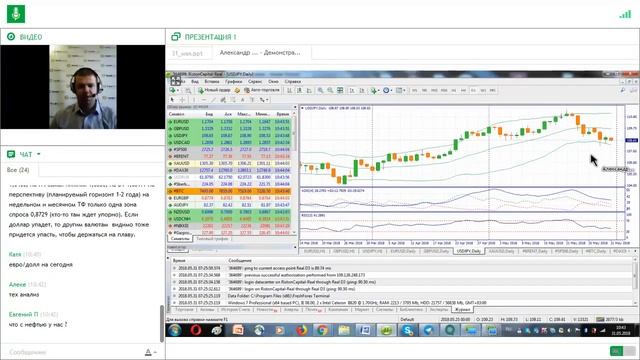Expand the ЧАТ panel dropdown arrow
The width and height of the screenshot is (640, 360).
pyautogui.click(x=39, y=154)
